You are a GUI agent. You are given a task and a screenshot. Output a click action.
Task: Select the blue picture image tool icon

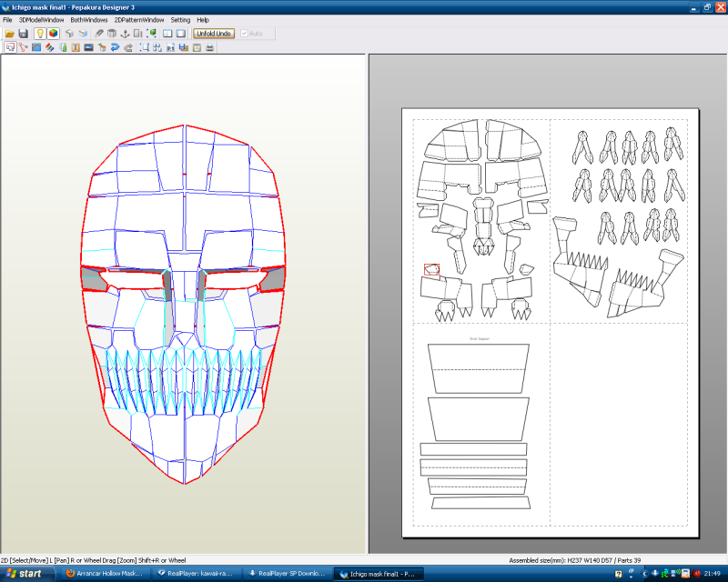tap(88, 47)
